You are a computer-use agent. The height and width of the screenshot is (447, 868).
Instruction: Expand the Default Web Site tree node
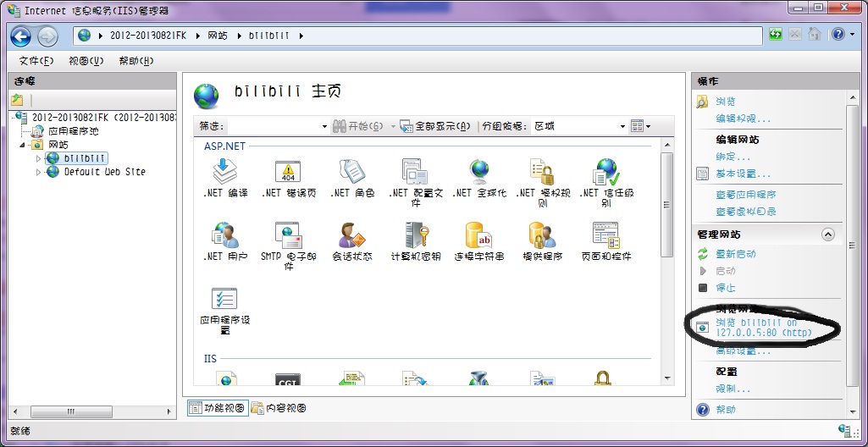tap(38, 172)
